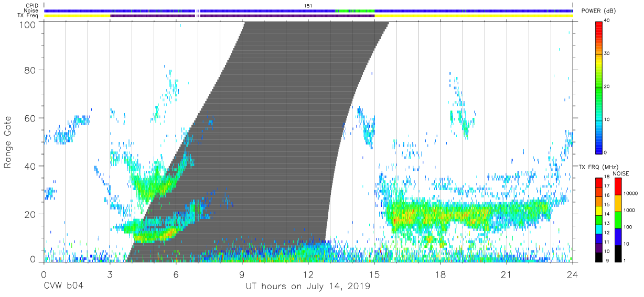Click the x-axis tick label '6'
Image resolution: width=644 pixels, height=297 pixels.
click(176, 274)
